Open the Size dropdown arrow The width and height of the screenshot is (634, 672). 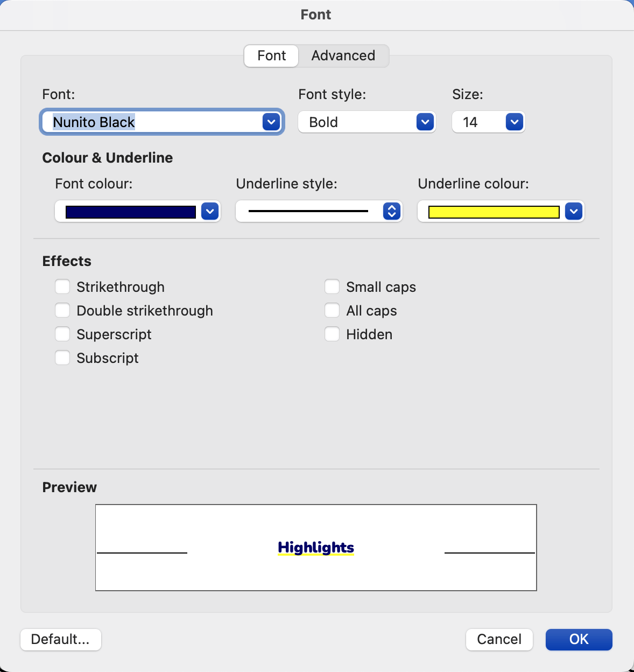coord(515,122)
